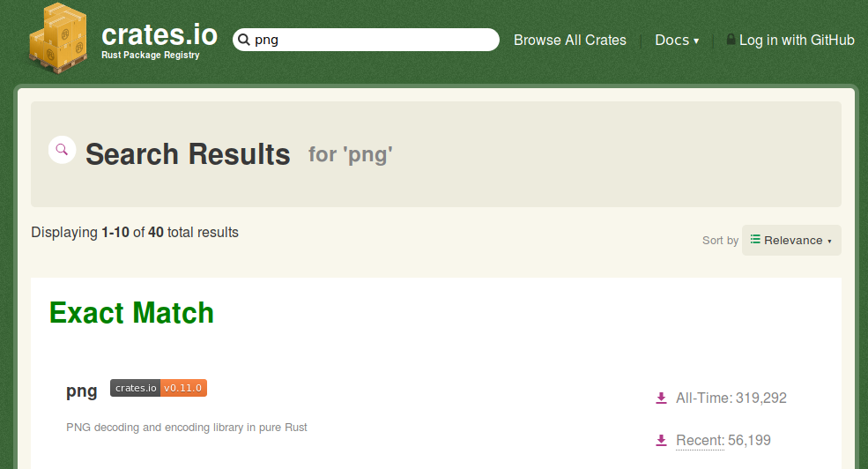Screen dimensions: 868x469
Task: Click the pink search icon near Search Results
Action: (62, 150)
